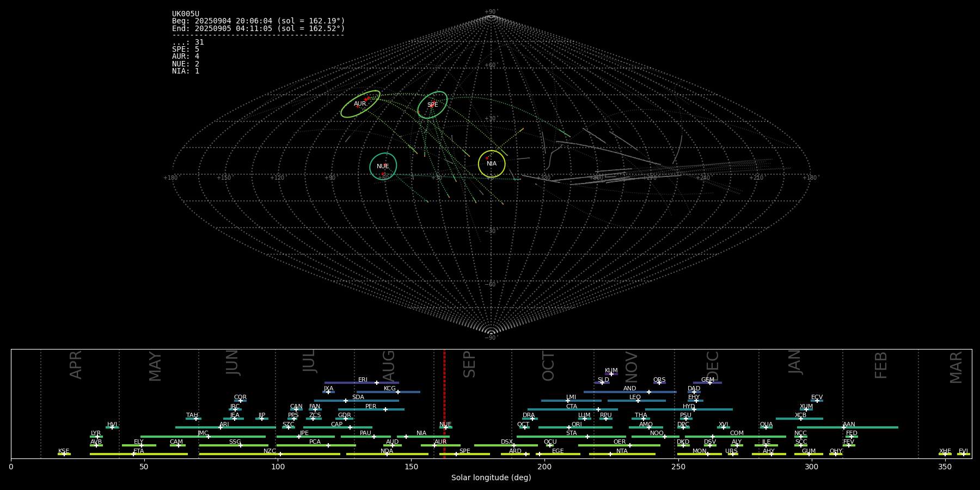Click the SSG shower label in timeline
Viewport: 980px width, 490px height.
tap(235, 442)
